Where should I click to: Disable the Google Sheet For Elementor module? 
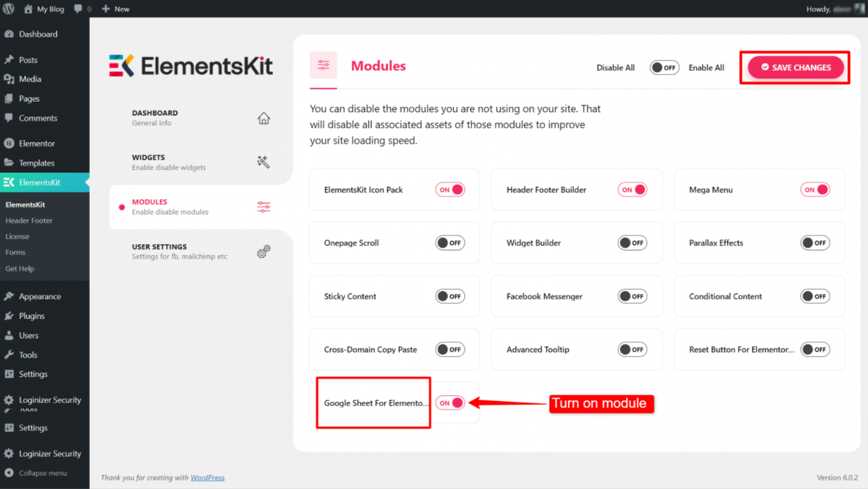pos(450,403)
